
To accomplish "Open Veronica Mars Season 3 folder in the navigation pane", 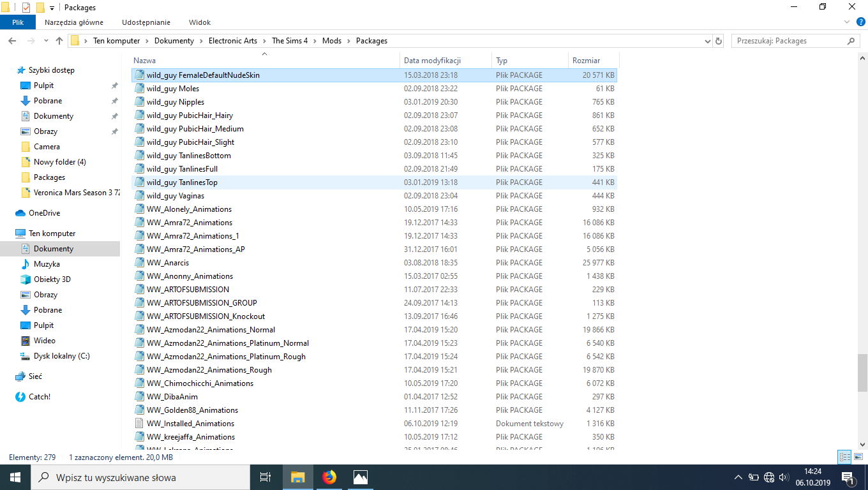I will tap(77, 193).
